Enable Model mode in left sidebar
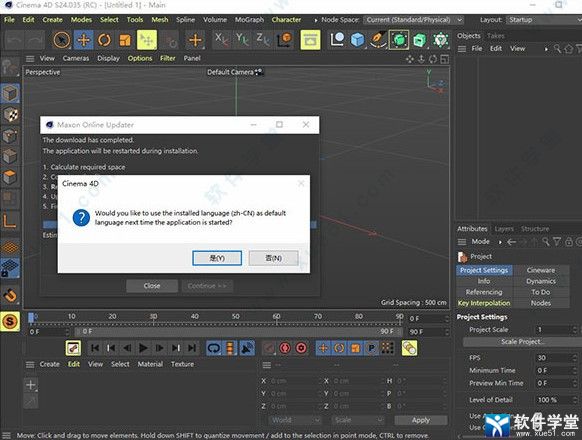582x440 pixels. point(10,93)
